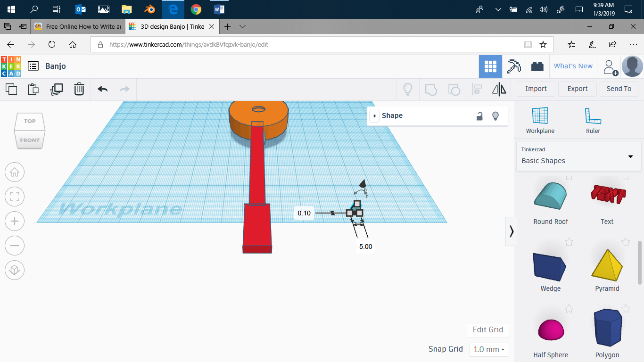Favorite the Pyramid shape with its star
644x362 pixels.
click(626, 242)
